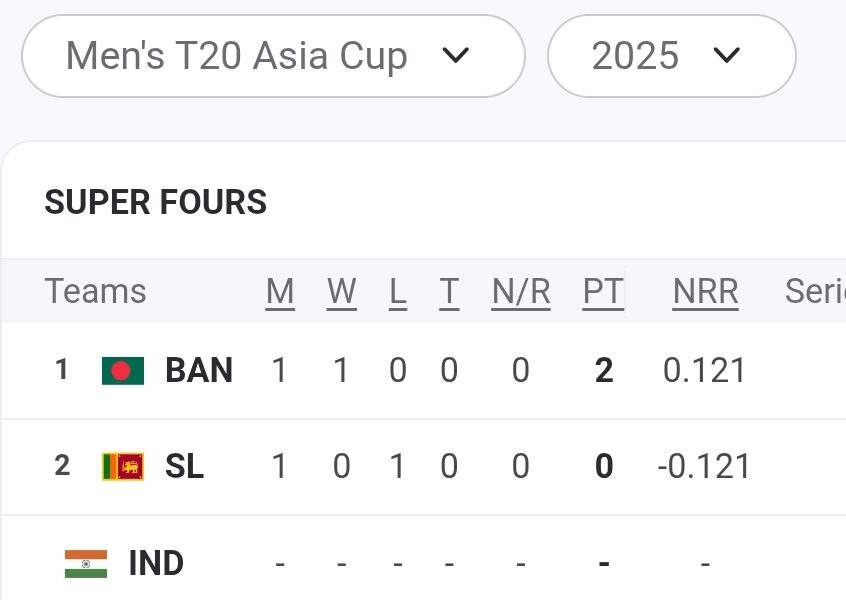Click the NRR column header
This screenshot has height=600, width=846.
click(705, 292)
